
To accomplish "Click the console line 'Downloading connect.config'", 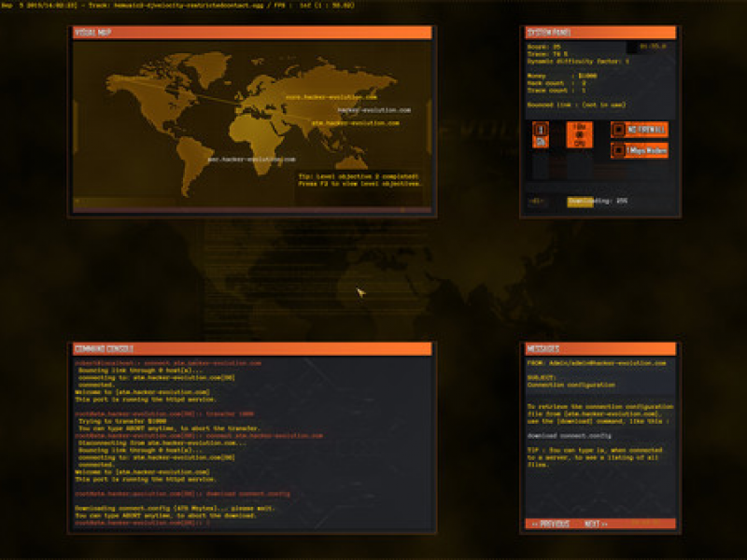I will 175,508.
